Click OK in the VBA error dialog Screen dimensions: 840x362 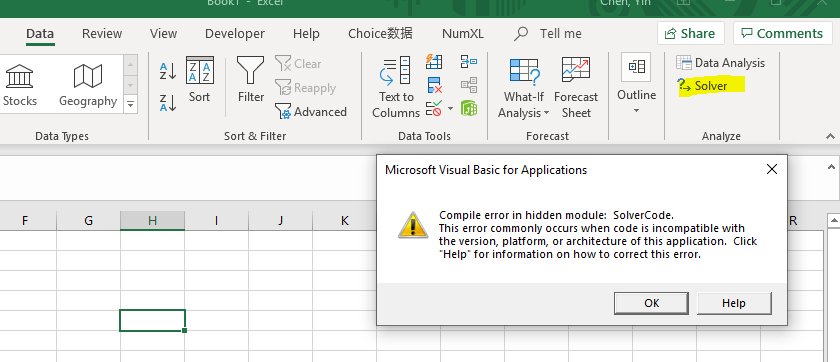tap(651, 303)
